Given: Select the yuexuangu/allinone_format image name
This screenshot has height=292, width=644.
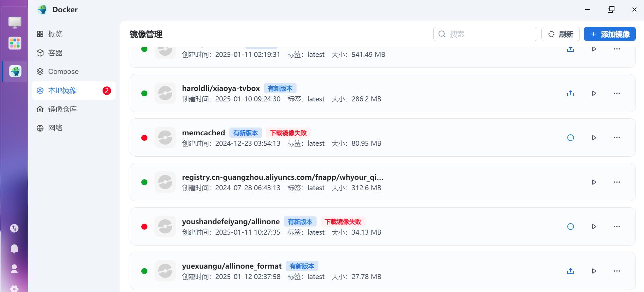Looking at the screenshot, I should pos(232,266).
